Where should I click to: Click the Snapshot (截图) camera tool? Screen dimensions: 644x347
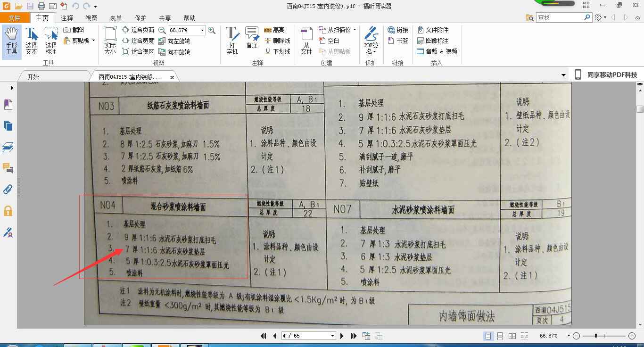(74, 30)
